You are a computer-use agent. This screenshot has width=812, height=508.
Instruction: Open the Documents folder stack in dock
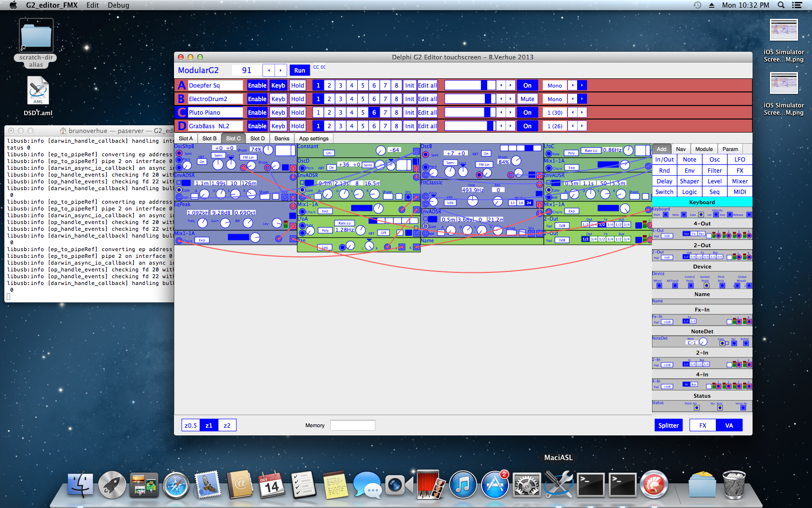click(702, 484)
